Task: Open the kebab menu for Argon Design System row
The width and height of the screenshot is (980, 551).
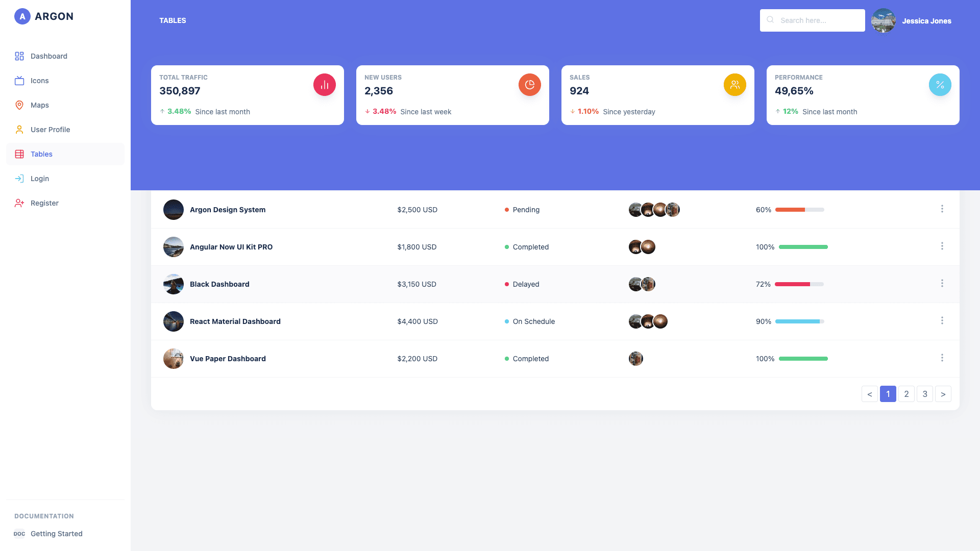Action: tap(942, 209)
